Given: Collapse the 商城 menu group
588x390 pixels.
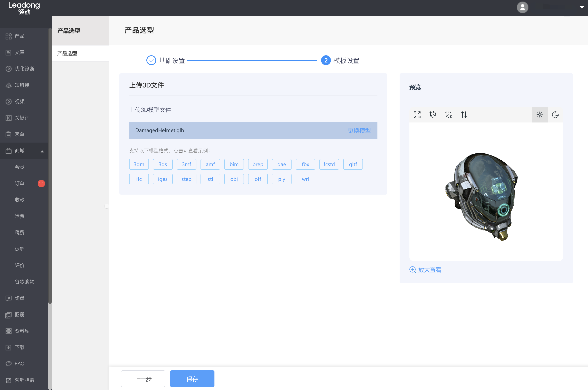Looking at the screenshot, I should click(x=42, y=151).
